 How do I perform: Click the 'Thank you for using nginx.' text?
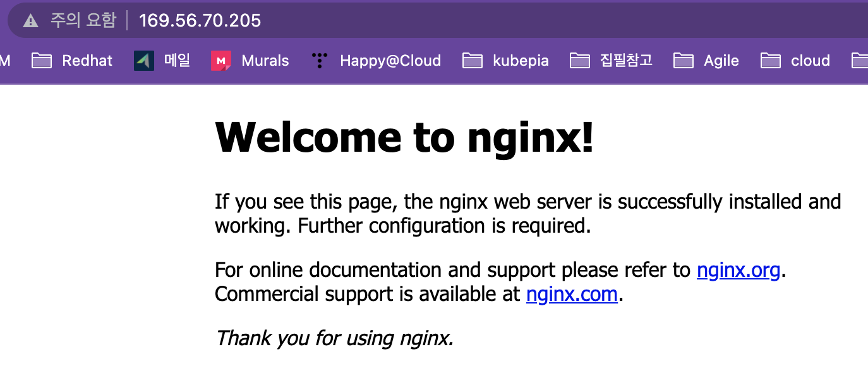click(x=334, y=339)
